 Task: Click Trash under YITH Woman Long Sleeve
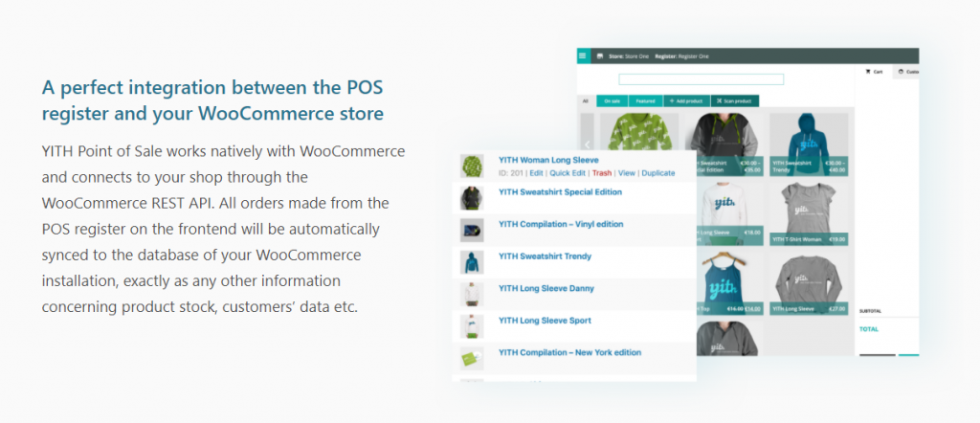[602, 173]
